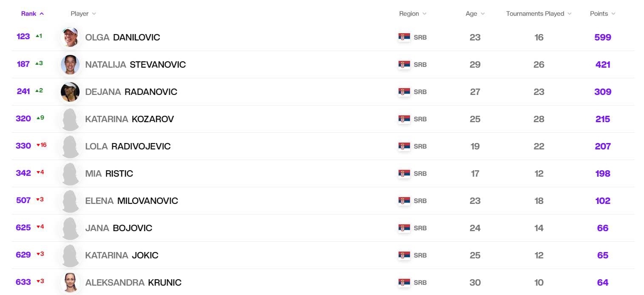Click the silhouette avatar of Elena Milovanovic

click(x=70, y=201)
